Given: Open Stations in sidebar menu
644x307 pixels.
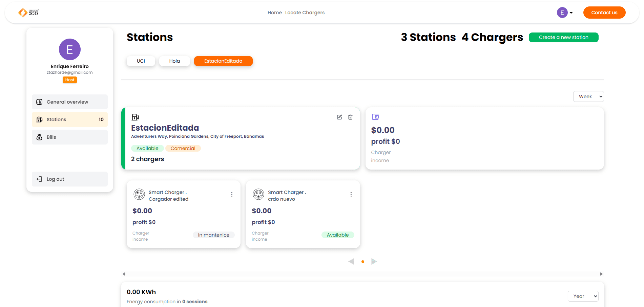Looking at the screenshot, I should coord(70,119).
